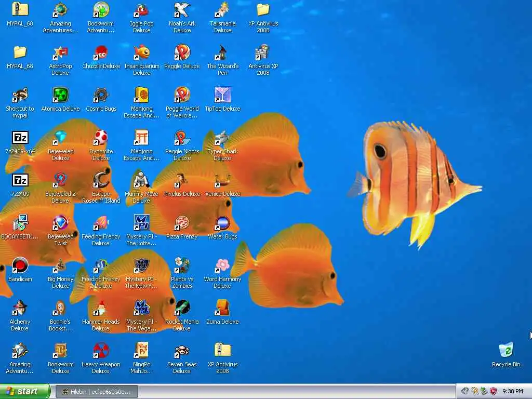Launch Heavy Weapon Deluxe
532x399 pixels.
pos(101,359)
